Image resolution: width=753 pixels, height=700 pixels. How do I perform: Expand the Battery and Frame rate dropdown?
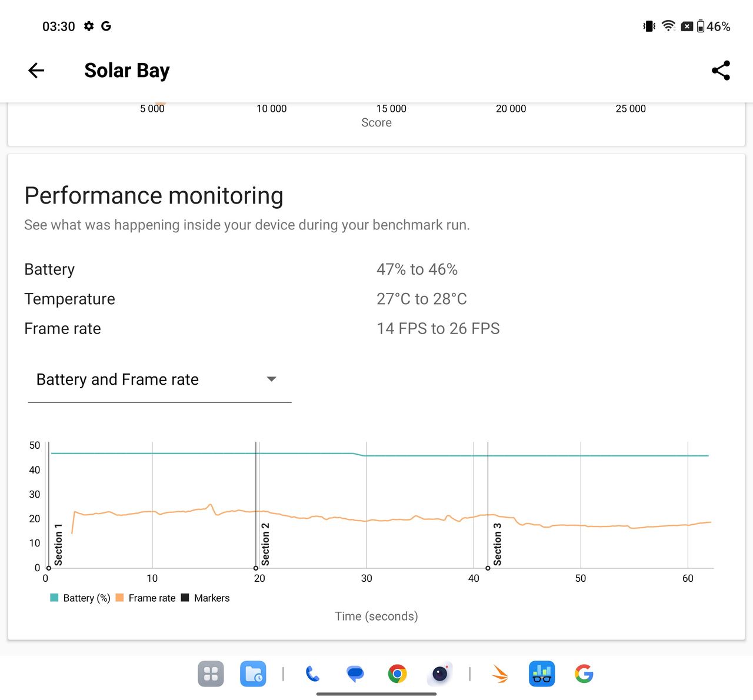(159, 380)
